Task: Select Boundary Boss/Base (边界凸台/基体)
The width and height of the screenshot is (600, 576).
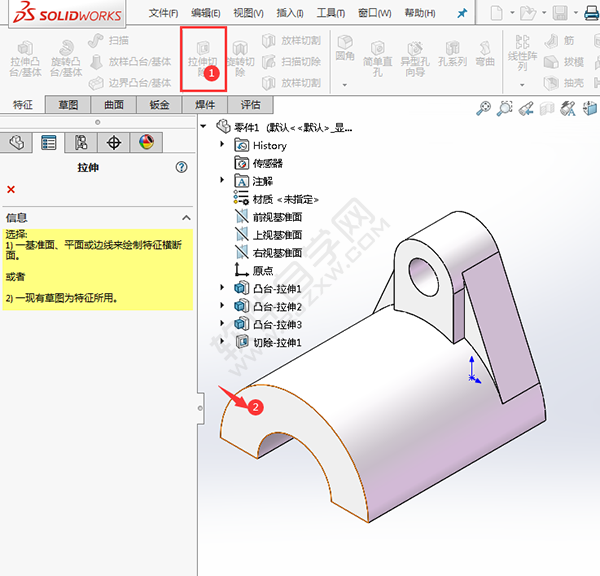Action: [x=130, y=83]
